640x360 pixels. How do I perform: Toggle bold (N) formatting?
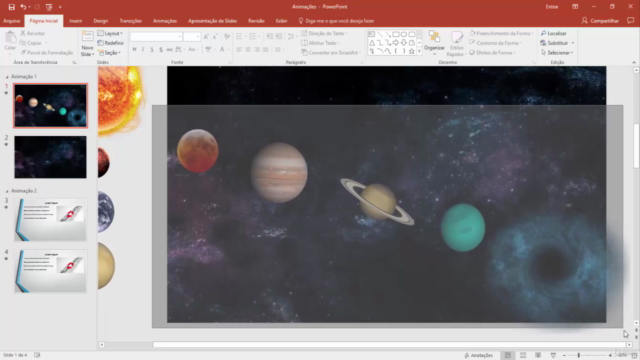(134, 49)
